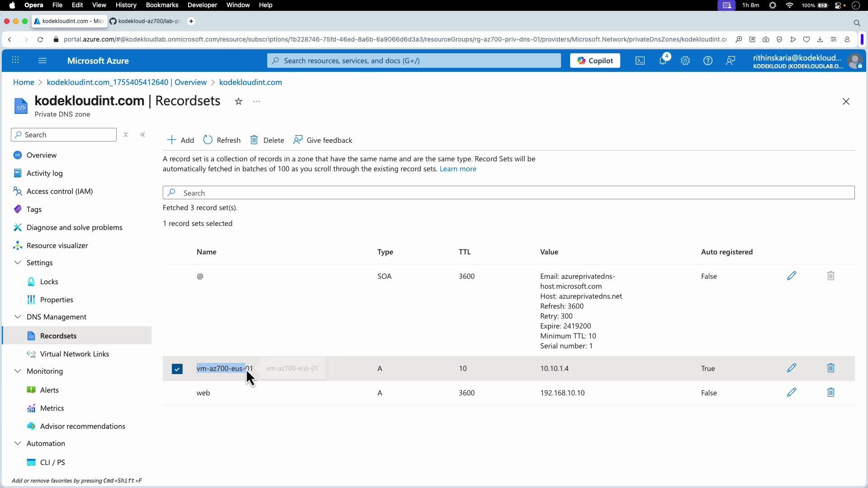868x488 pixels.
Task: Click the Home breadcrumb link
Action: coord(24,82)
